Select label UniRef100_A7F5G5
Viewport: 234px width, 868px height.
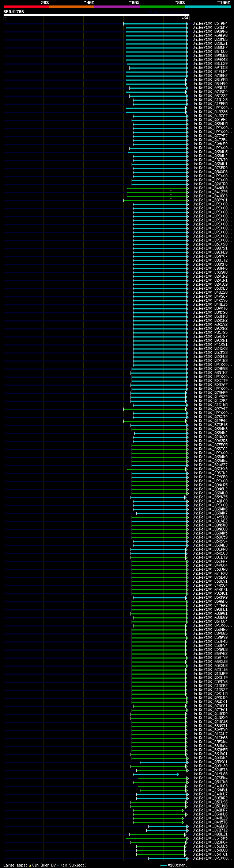(x=210, y=445)
